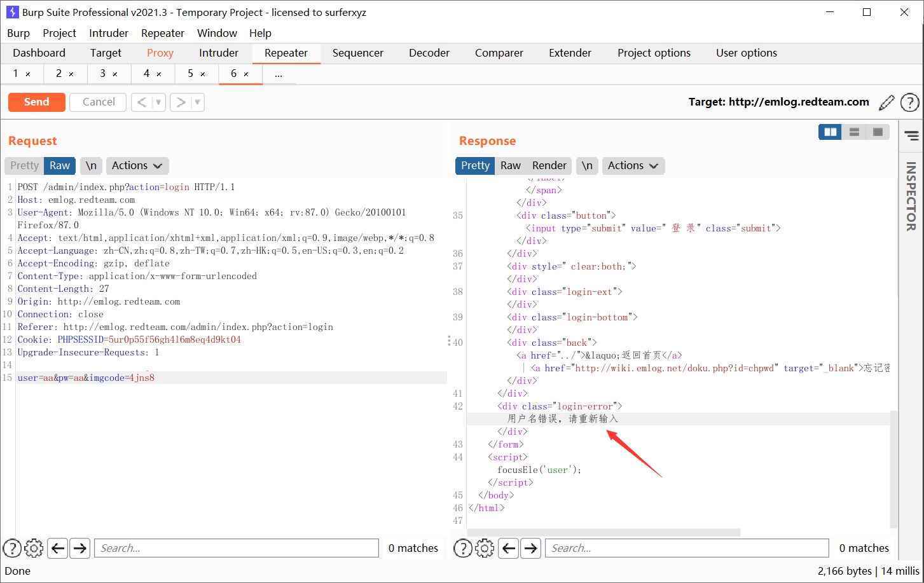Add new Repeater tab via ellipsis
Viewport: 924px width, 583px height.
(x=278, y=74)
